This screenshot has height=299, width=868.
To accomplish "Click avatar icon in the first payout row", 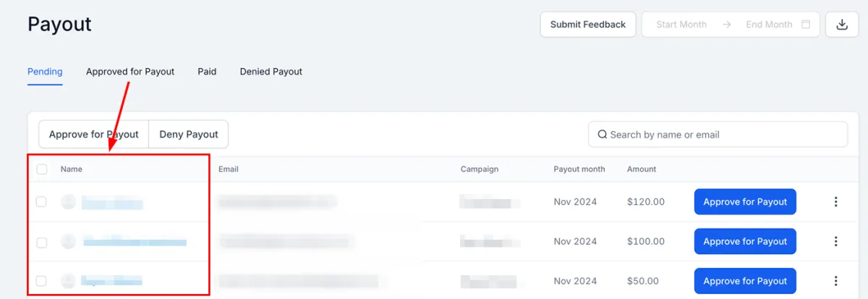I will (x=69, y=202).
